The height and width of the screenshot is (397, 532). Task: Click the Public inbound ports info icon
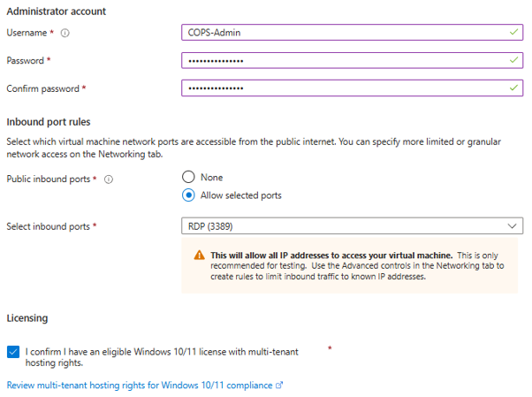(109, 179)
